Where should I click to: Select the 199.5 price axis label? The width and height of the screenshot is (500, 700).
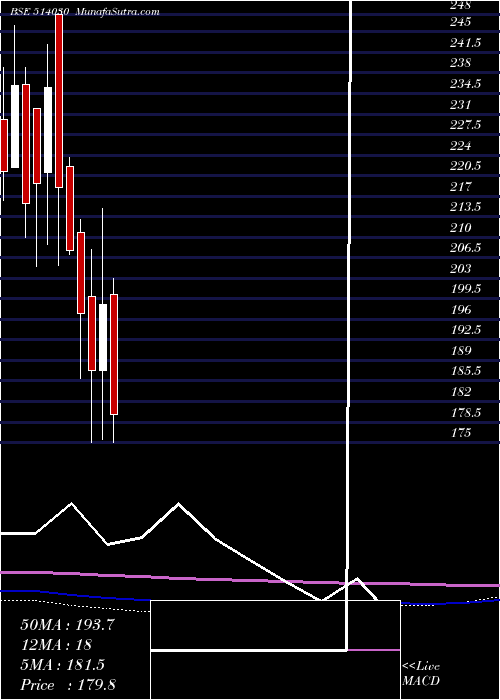pos(466,289)
